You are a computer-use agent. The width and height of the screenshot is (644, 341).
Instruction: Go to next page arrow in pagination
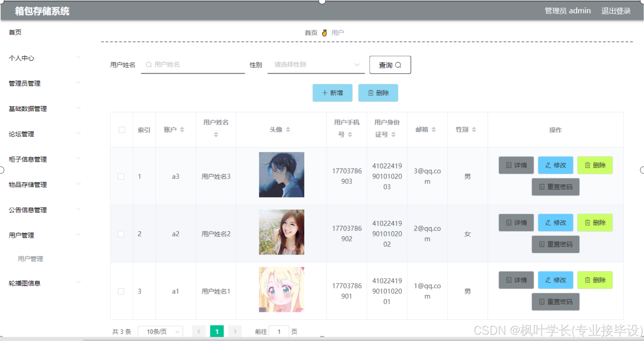pos(235,331)
